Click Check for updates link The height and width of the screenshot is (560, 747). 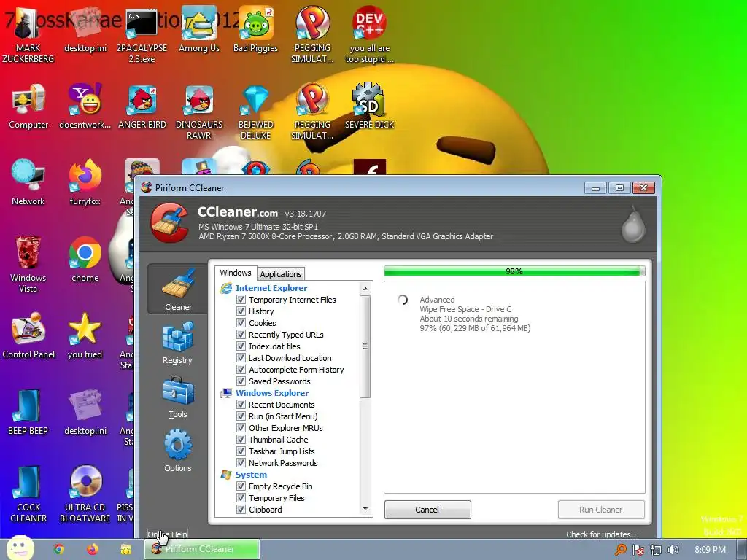click(x=602, y=534)
